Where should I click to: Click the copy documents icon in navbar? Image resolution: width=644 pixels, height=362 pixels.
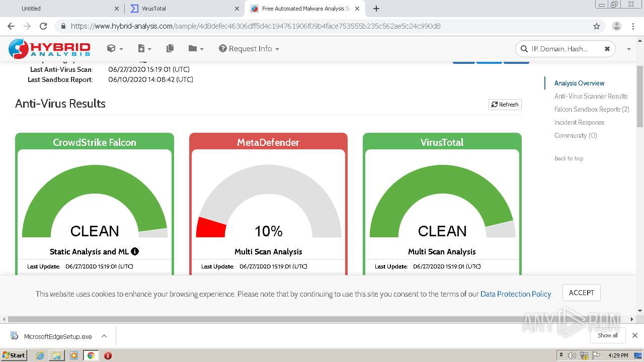point(170,48)
